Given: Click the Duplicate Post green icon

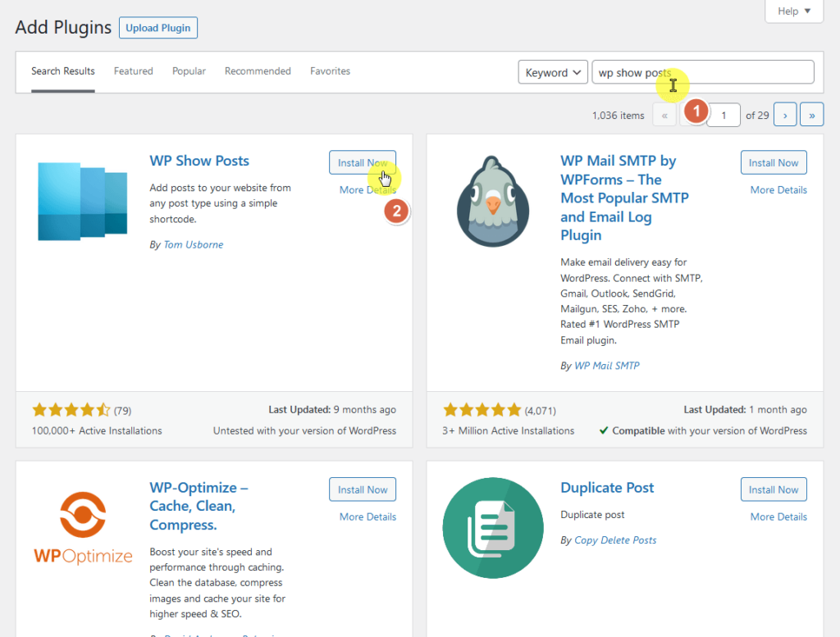Looking at the screenshot, I should 493,528.
